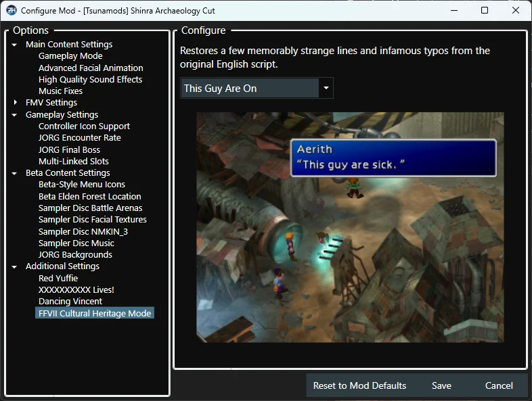Collapse the Gameplay Settings group
This screenshot has width=532, height=401.
coord(14,115)
